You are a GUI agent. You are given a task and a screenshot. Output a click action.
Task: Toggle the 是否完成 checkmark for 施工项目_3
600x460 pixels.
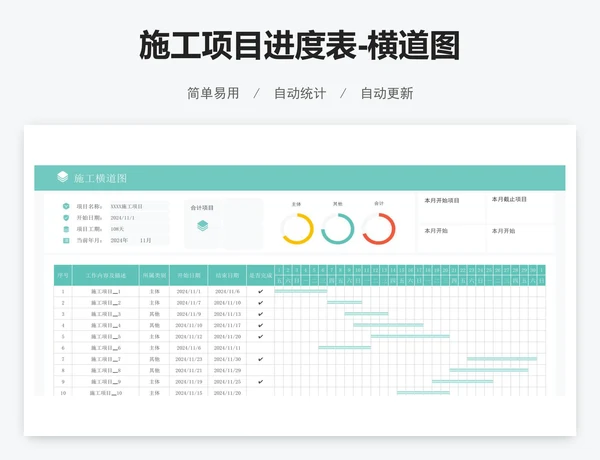(261, 314)
